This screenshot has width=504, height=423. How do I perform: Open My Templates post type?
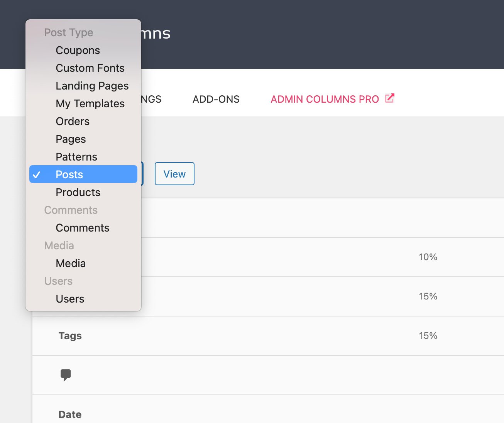(x=90, y=103)
